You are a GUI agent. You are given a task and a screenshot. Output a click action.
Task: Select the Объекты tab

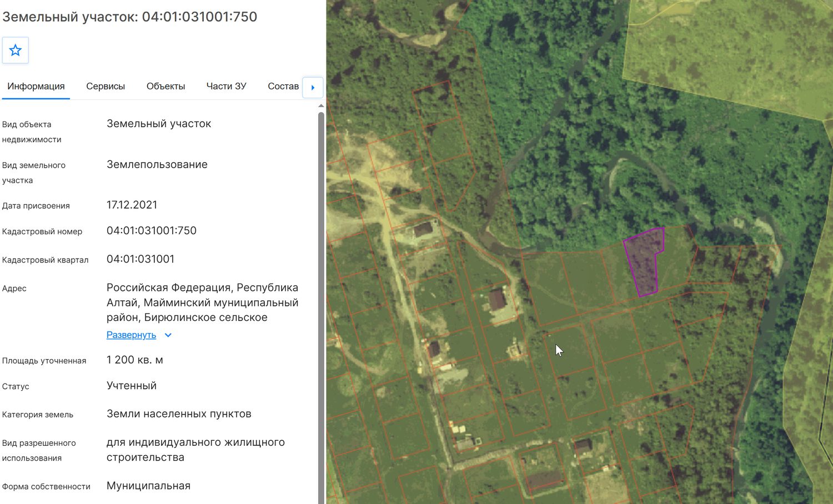[165, 87]
